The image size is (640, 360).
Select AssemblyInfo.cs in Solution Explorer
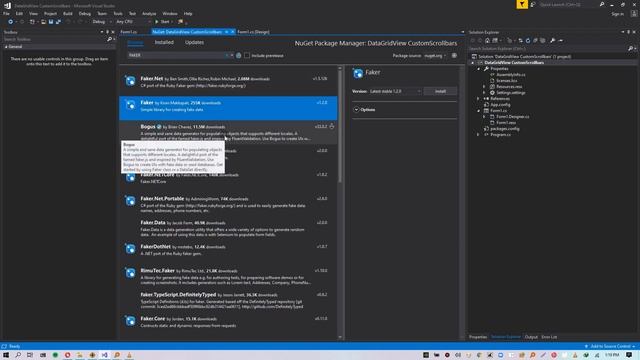[x=511, y=75]
